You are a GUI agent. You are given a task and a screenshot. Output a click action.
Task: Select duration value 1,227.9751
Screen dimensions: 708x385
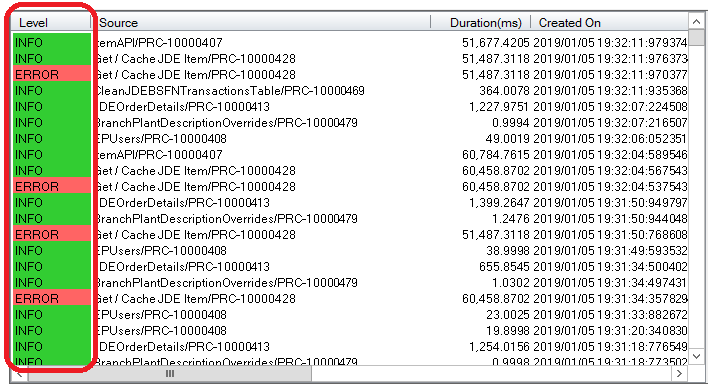pos(499,107)
